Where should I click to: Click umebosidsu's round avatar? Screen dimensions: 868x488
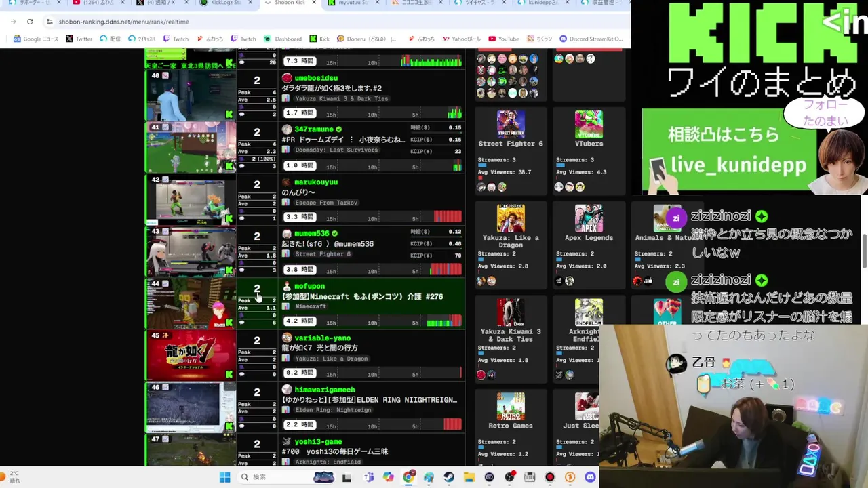coord(287,78)
